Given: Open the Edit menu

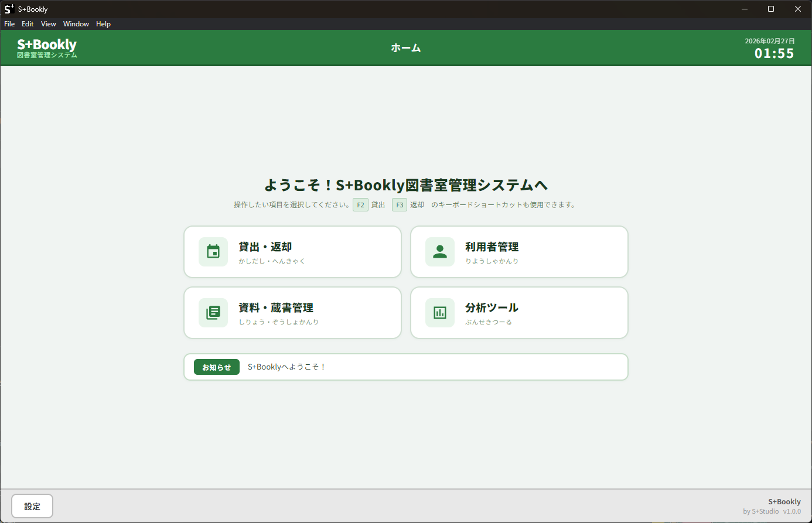Looking at the screenshot, I should tap(27, 24).
